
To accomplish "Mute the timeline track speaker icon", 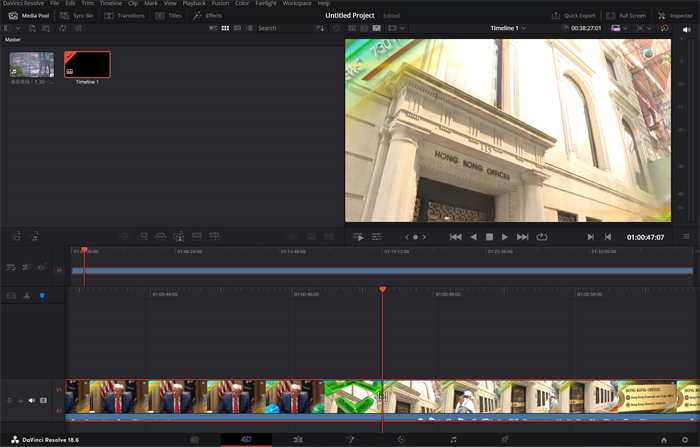I will (x=32, y=401).
